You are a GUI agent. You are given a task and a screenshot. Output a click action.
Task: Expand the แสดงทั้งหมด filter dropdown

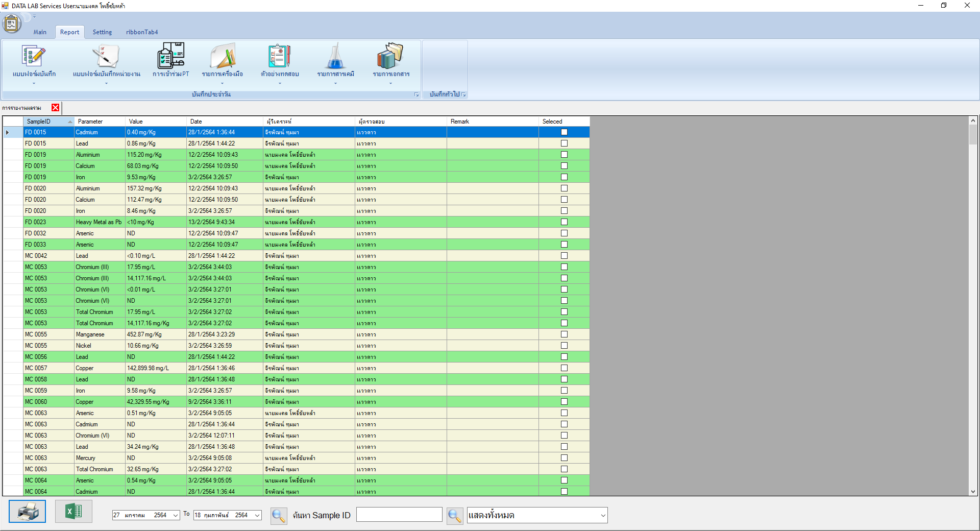(603, 515)
